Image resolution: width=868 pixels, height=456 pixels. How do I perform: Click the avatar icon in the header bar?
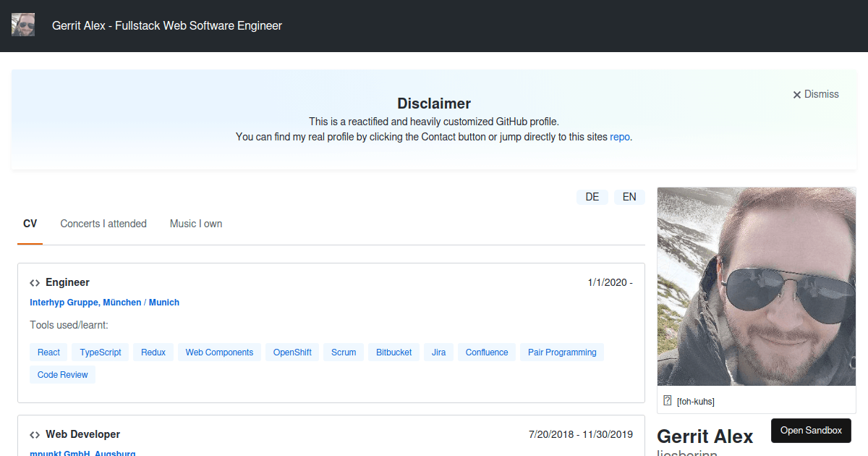click(22, 24)
